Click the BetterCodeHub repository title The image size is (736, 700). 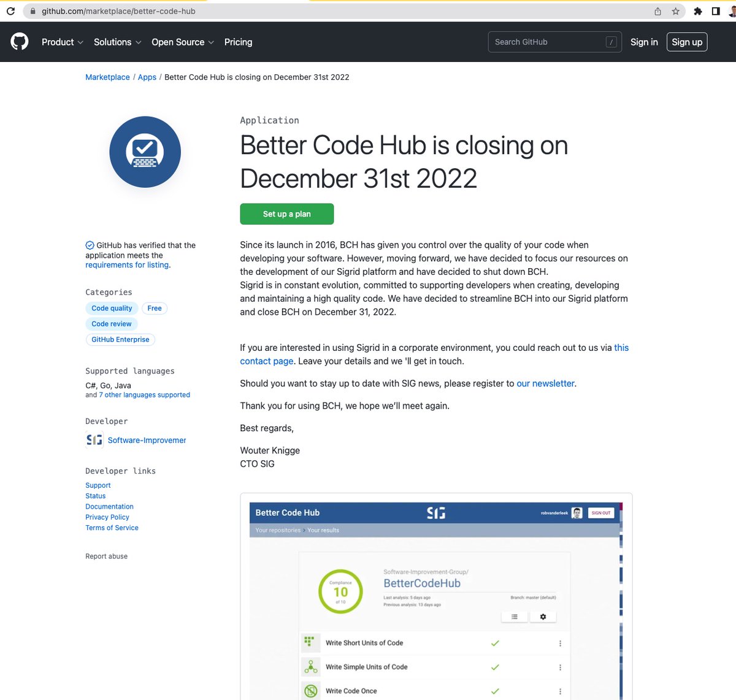click(422, 583)
